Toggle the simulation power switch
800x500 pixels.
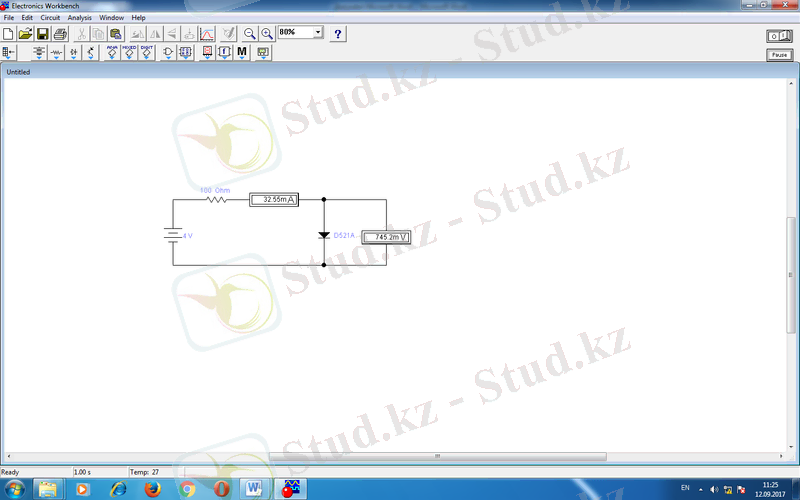(780, 36)
